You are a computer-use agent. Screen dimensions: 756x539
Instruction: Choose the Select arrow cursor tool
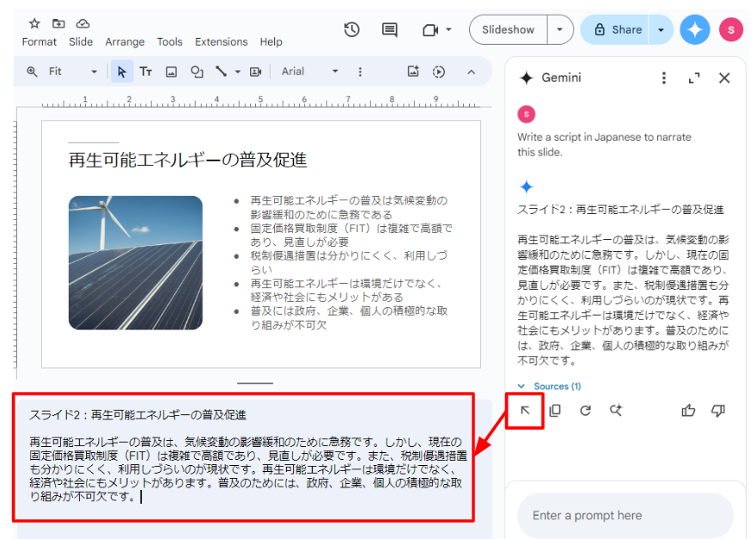[x=121, y=72]
